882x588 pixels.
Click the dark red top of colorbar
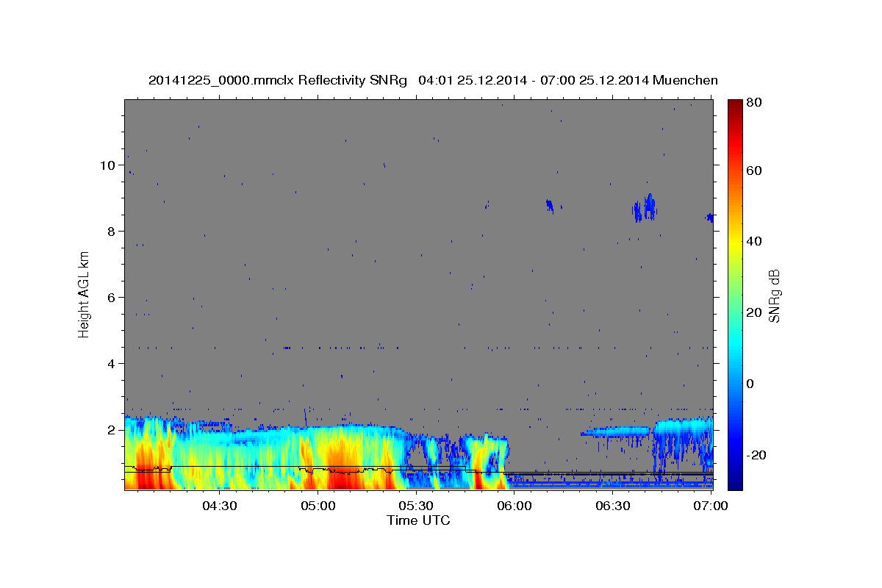click(735, 107)
